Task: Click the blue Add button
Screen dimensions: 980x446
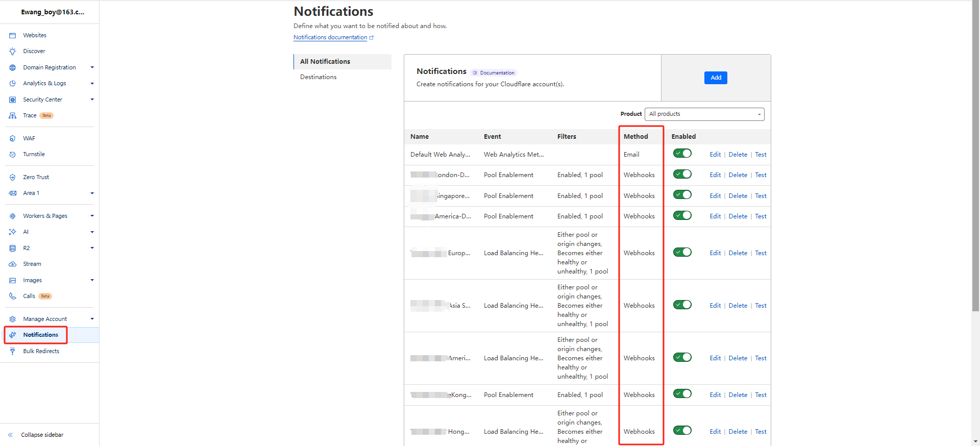Action: pos(716,78)
